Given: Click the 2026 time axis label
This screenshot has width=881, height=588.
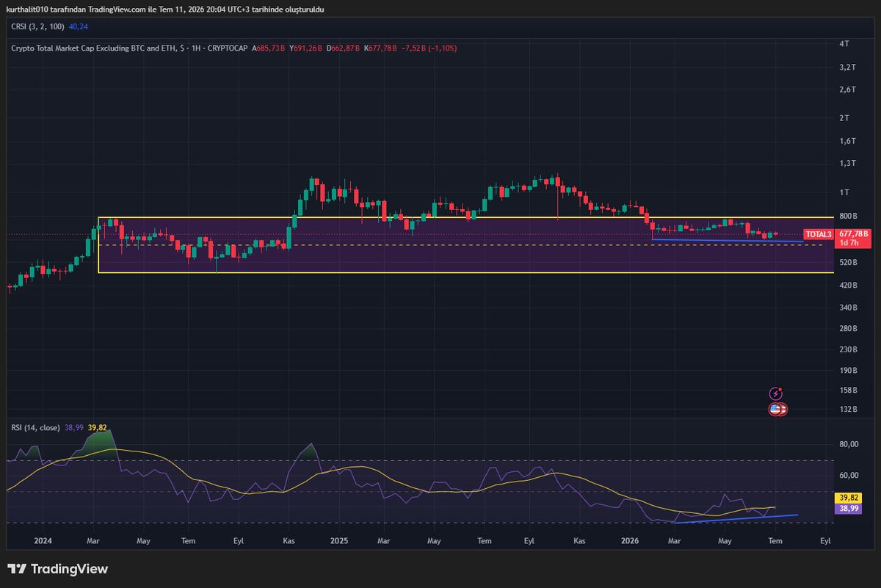Looking at the screenshot, I should (x=631, y=540).
